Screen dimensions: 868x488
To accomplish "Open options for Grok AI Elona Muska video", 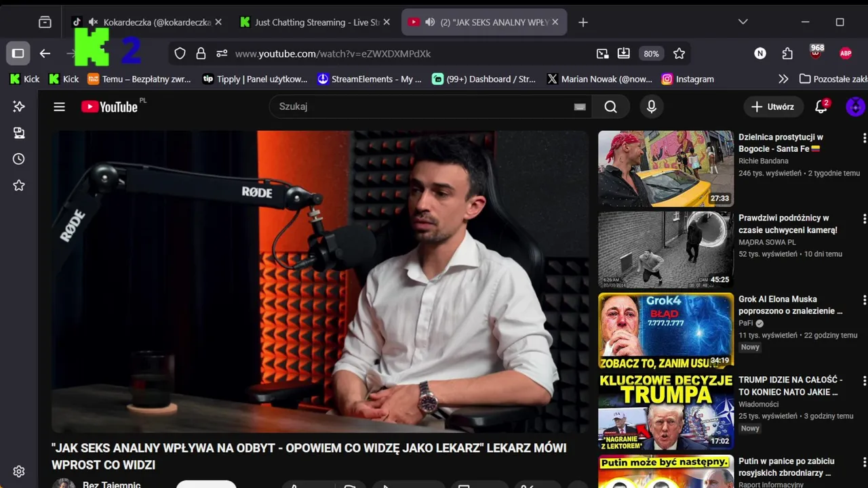I will pos(864,300).
